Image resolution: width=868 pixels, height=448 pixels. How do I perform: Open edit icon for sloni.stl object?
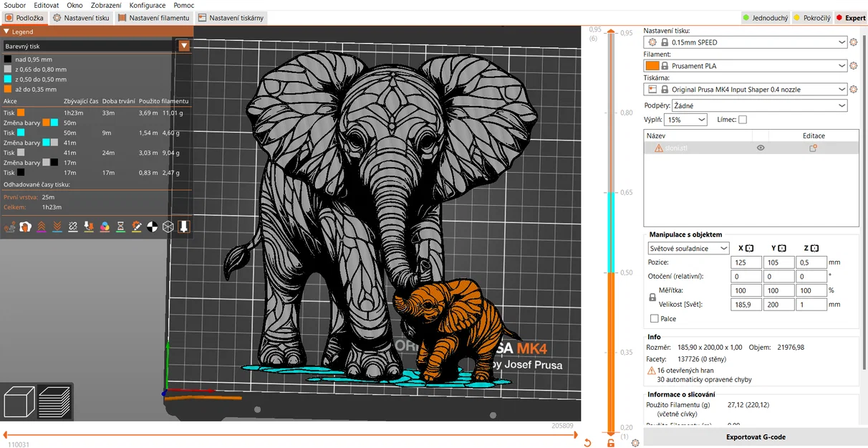tap(813, 148)
